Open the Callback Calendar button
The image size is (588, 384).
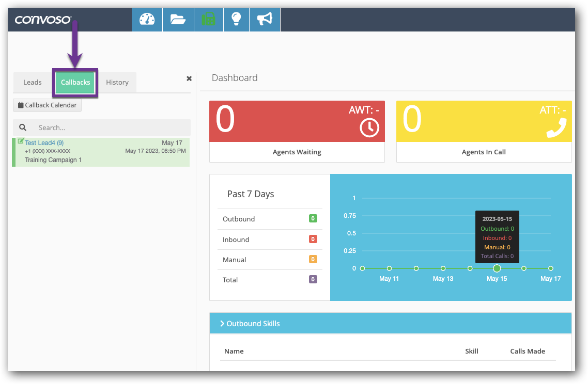(47, 105)
